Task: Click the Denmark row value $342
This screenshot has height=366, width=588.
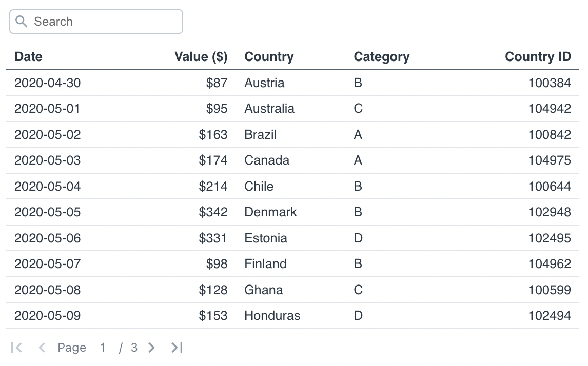Action: 213,212
